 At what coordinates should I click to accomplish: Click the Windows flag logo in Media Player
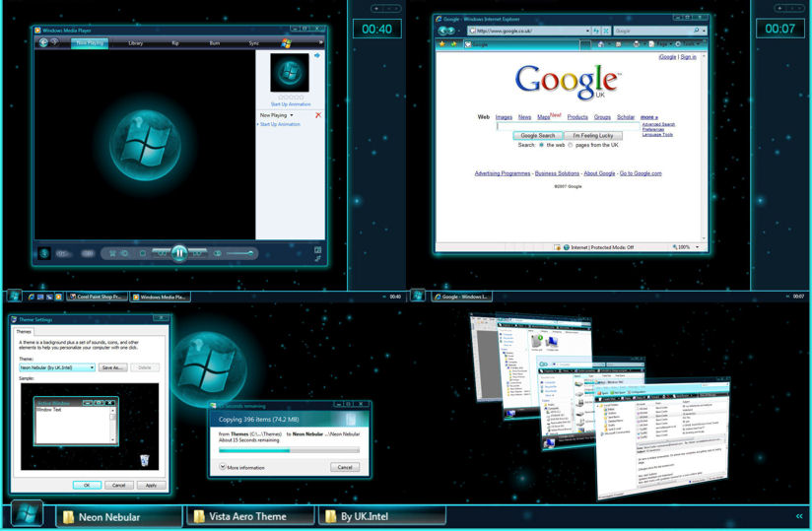point(287,42)
